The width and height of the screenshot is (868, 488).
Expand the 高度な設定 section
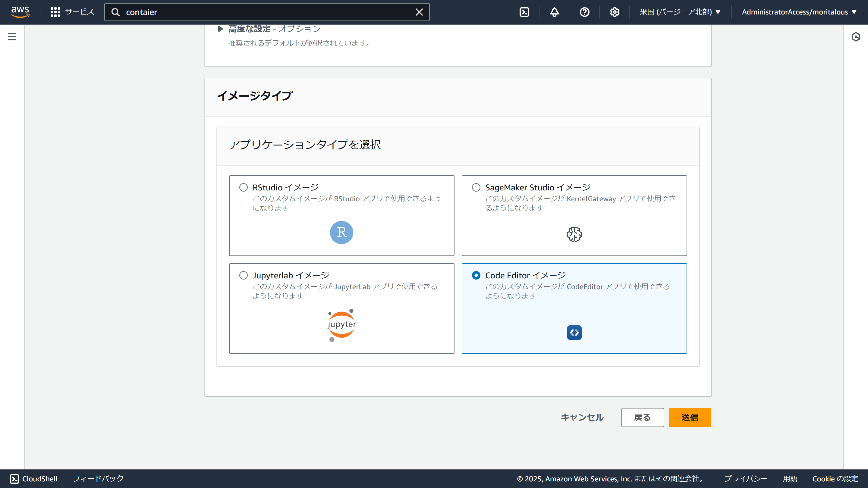pos(220,29)
